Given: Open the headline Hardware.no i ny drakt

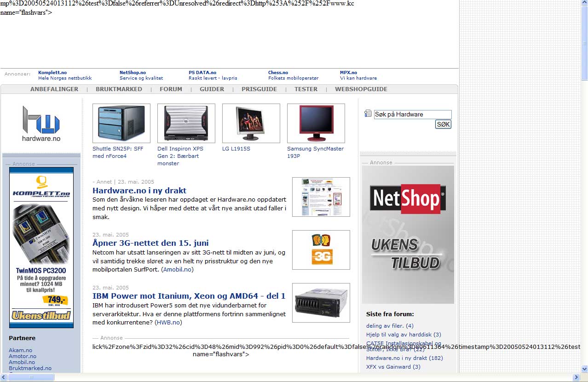Looking at the screenshot, I should click(x=139, y=191).
